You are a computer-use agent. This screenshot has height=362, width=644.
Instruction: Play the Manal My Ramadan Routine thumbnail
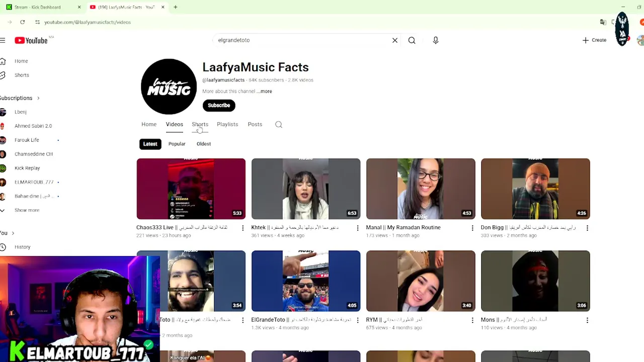pyautogui.click(x=421, y=189)
